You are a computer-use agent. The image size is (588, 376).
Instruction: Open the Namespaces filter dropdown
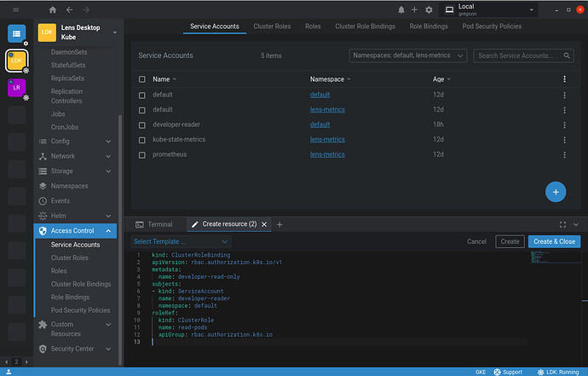click(x=407, y=55)
